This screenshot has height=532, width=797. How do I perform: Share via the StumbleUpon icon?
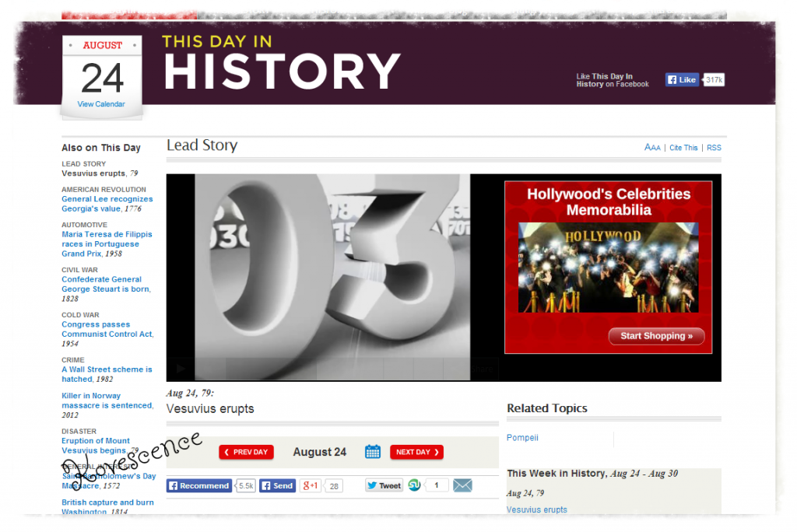[x=414, y=486]
